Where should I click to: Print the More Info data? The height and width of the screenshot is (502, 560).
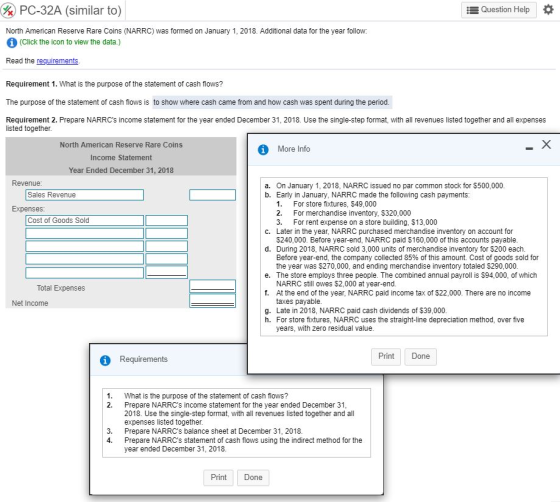pos(386,356)
